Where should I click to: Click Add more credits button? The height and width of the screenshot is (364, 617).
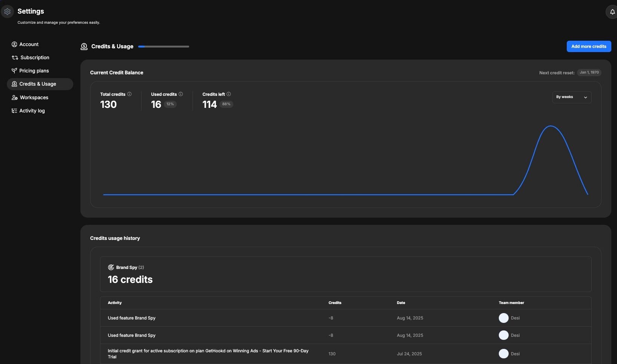(589, 46)
